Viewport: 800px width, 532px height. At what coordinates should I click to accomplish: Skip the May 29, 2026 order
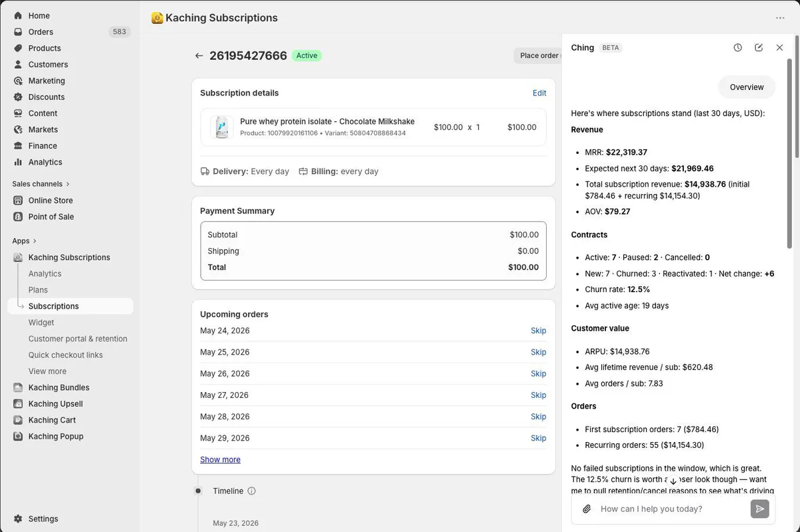538,438
